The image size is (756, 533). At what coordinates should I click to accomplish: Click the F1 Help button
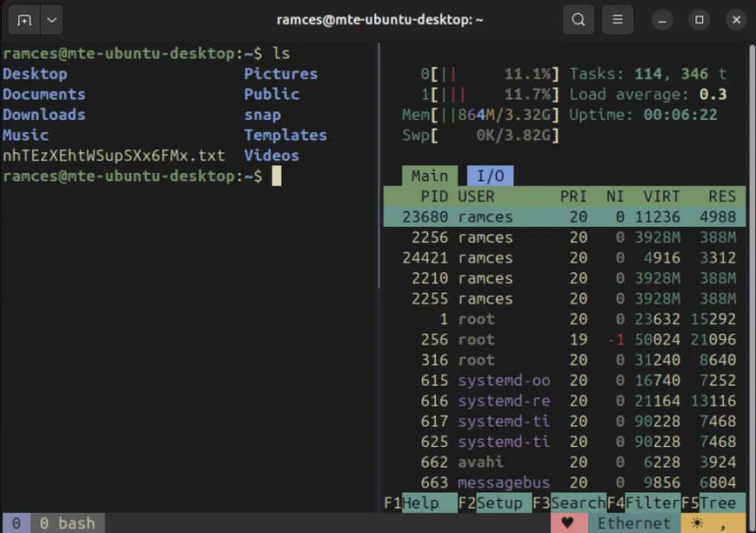[420, 503]
